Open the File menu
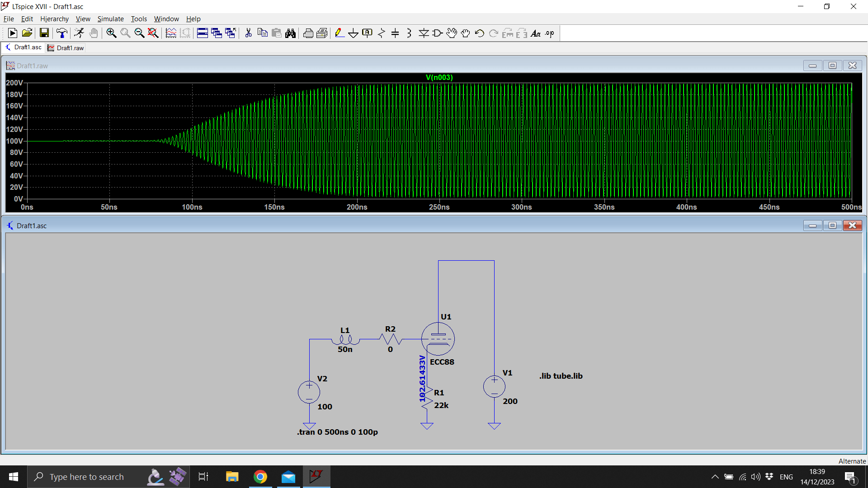 [x=9, y=19]
